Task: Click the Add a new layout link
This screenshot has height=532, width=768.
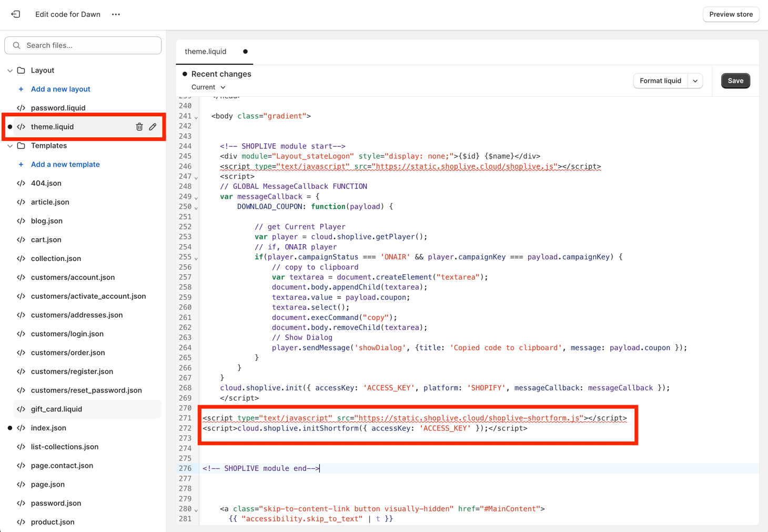Action: 60,89
